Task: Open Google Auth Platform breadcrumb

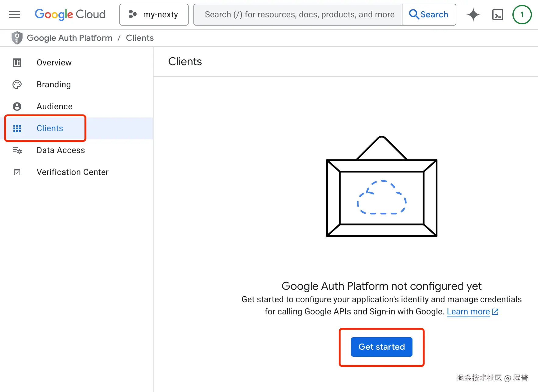Action: click(70, 38)
